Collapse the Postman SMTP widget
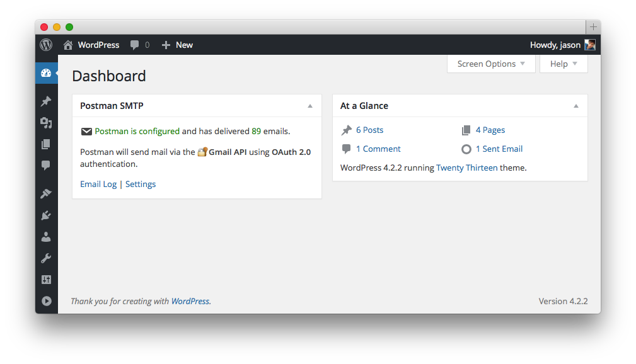The height and width of the screenshot is (364, 636). click(x=310, y=106)
